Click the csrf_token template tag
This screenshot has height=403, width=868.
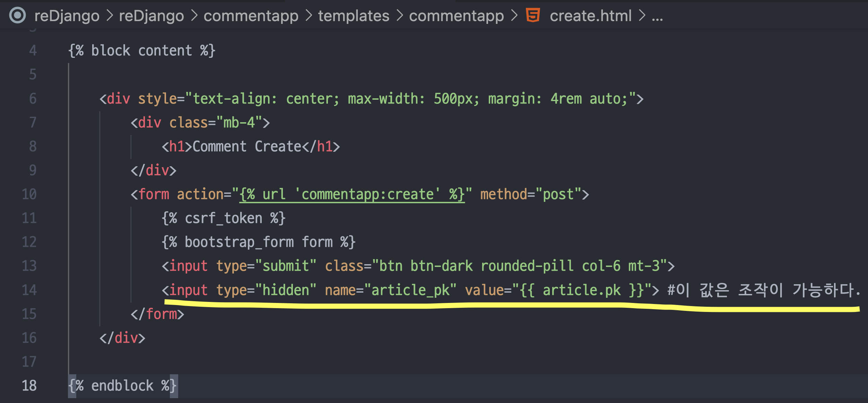[x=223, y=218]
